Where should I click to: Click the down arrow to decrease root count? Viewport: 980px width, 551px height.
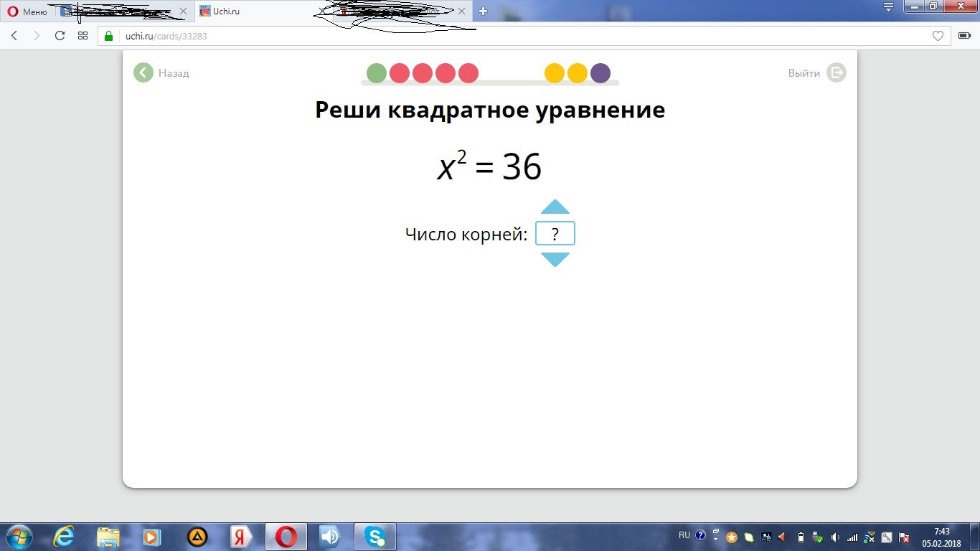(555, 260)
